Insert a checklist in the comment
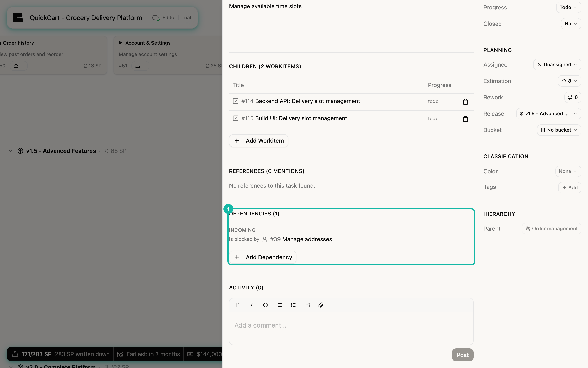Image resolution: width=588 pixels, height=368 pixels. click(x=307, y=305)
